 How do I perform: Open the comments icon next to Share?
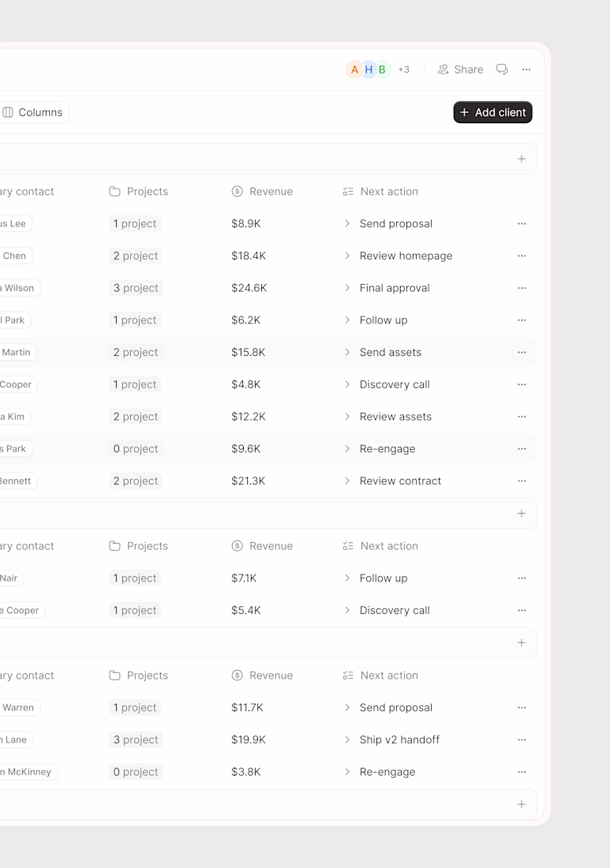[502, 69]
